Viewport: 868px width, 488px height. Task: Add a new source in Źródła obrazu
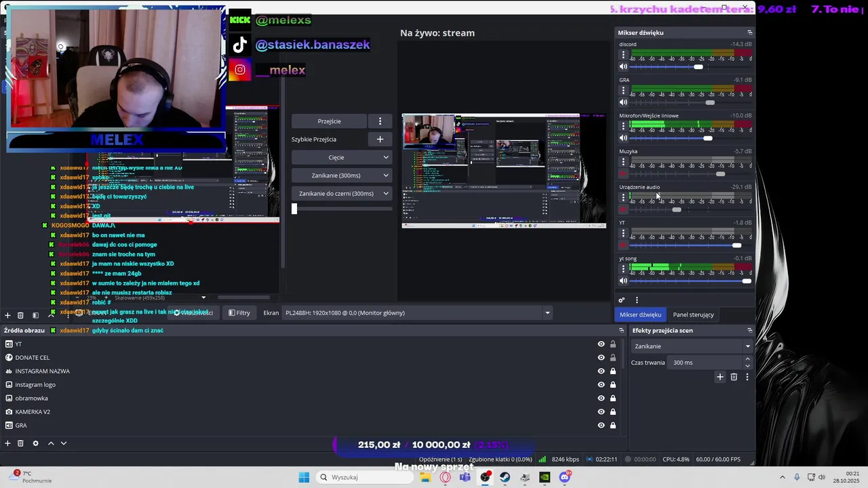coord(7,443)
